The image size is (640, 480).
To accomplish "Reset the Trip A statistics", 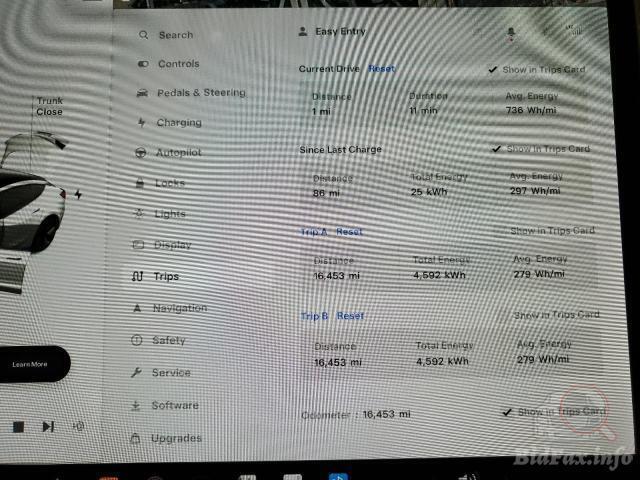I will (349, 232).
